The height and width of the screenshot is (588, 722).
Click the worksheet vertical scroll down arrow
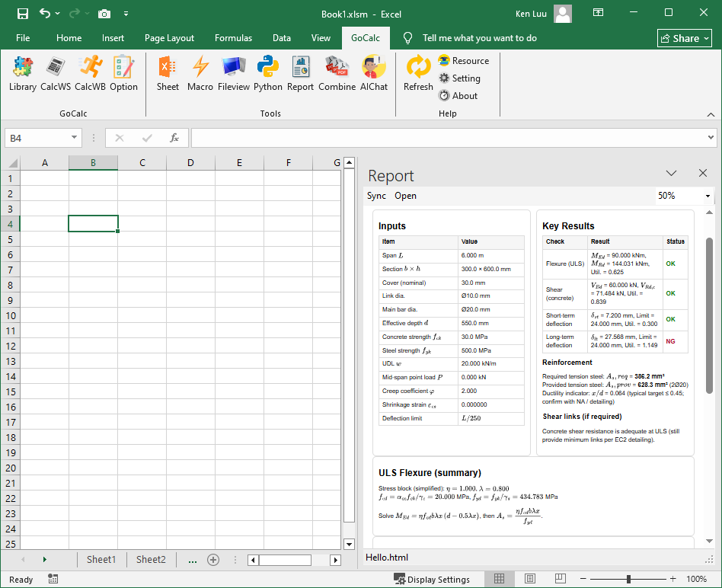click(x=349, y=545)
